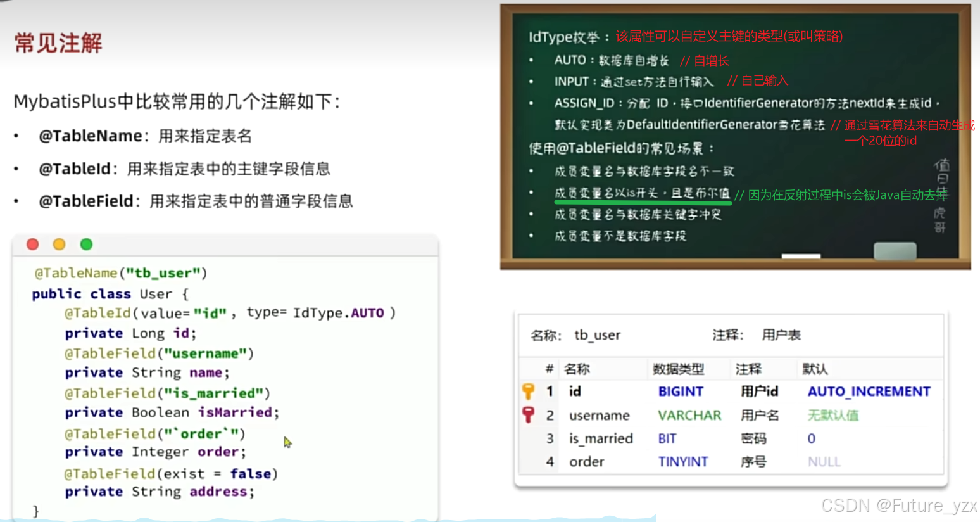This screenshot has width=980, height=522.
Task: Click the table name 'tb_user' field
Action: point(597,335)
